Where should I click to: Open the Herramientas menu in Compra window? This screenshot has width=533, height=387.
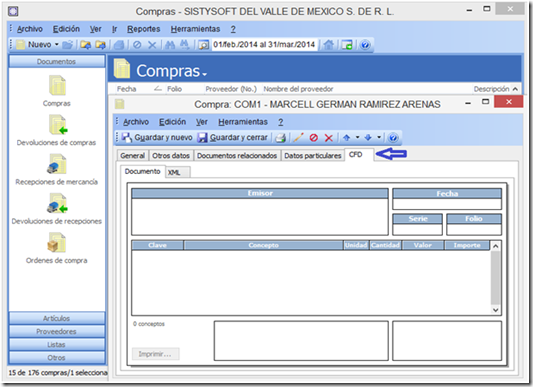[x=243, y=122]
